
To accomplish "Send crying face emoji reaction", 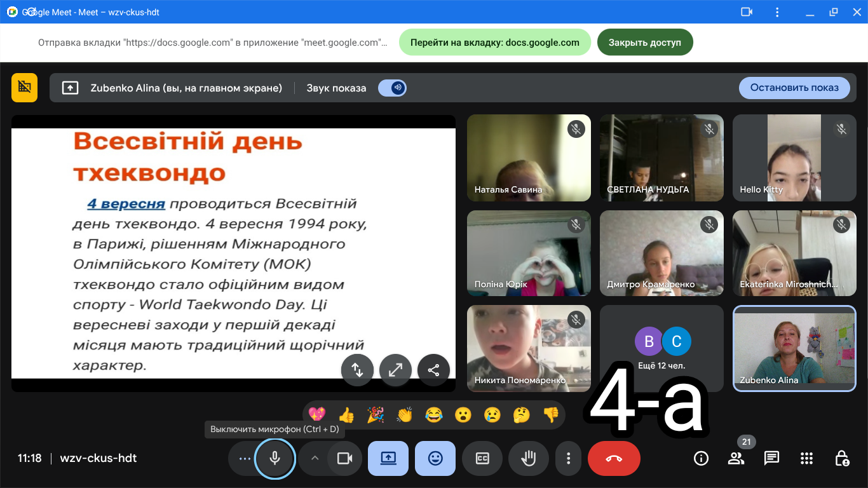I will coord(492,415).
